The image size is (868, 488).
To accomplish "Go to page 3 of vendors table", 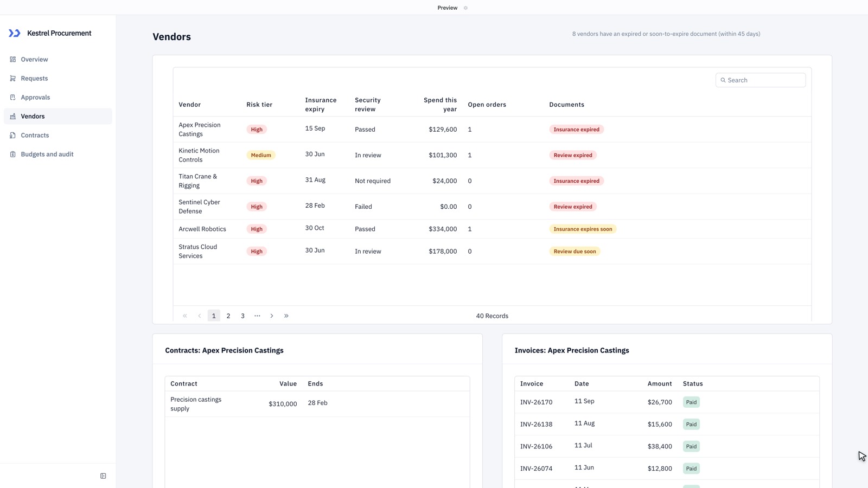I will point(242,316).
